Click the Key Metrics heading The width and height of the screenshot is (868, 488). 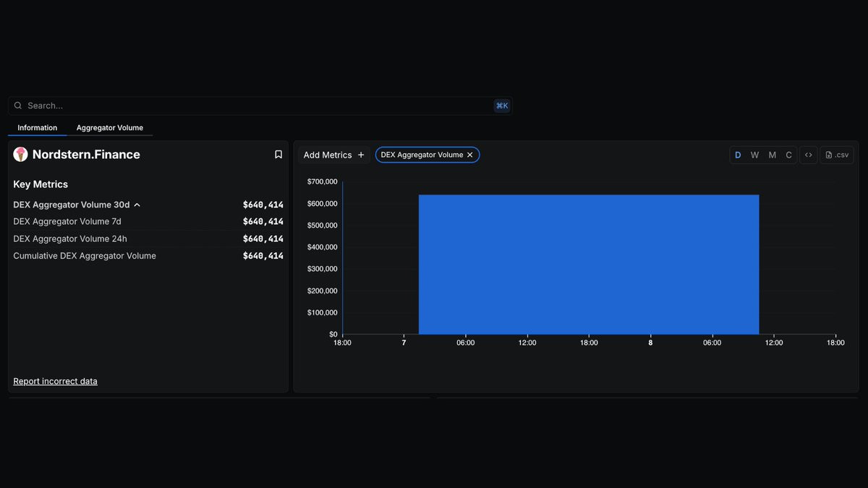coord(41,184)
